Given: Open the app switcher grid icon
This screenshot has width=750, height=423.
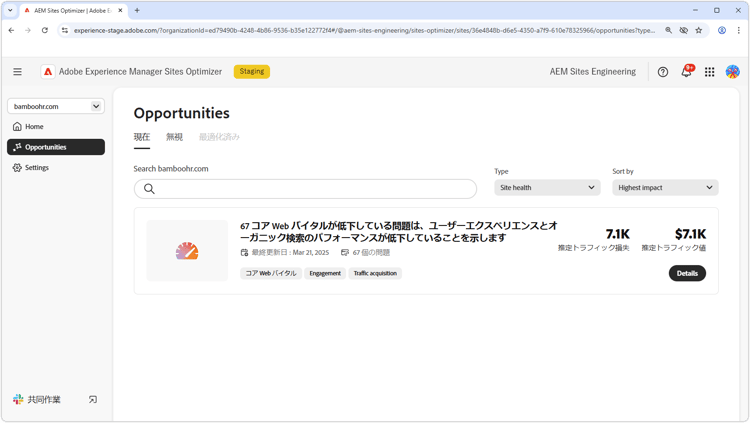Looking at the screenshot, I should (709, 72).
